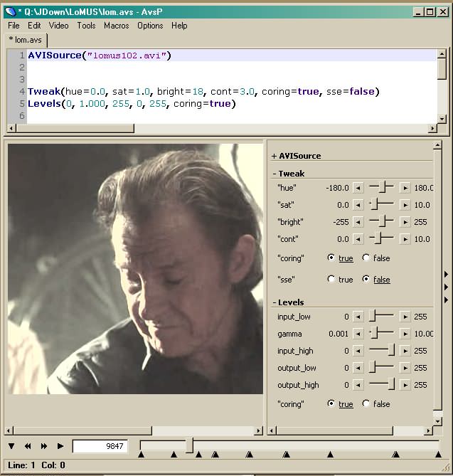The image size is (453, 476).
Task: Click the hue slider handle
Action: (383, 187)
